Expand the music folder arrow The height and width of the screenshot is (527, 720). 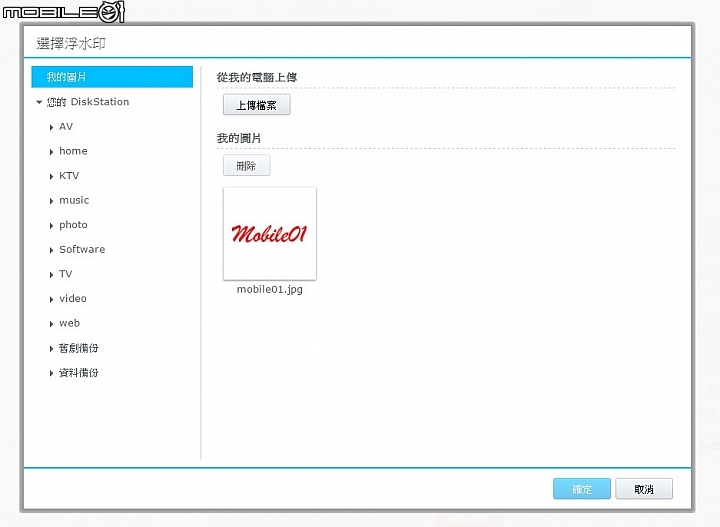coord(51,201)
